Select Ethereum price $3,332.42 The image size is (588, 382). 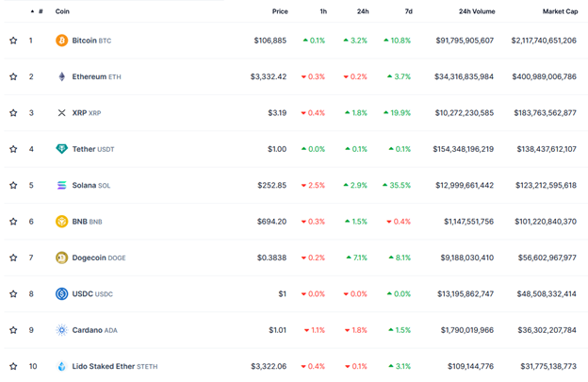(269, 76)
